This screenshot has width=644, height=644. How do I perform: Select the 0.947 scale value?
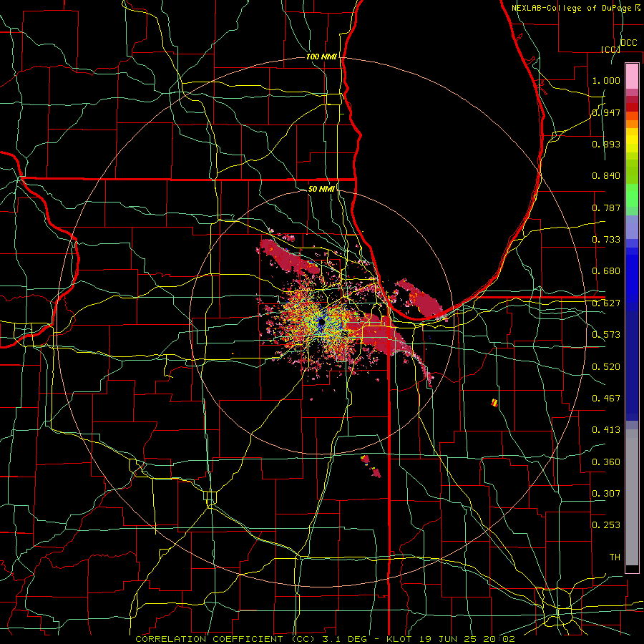coord(606,112)
